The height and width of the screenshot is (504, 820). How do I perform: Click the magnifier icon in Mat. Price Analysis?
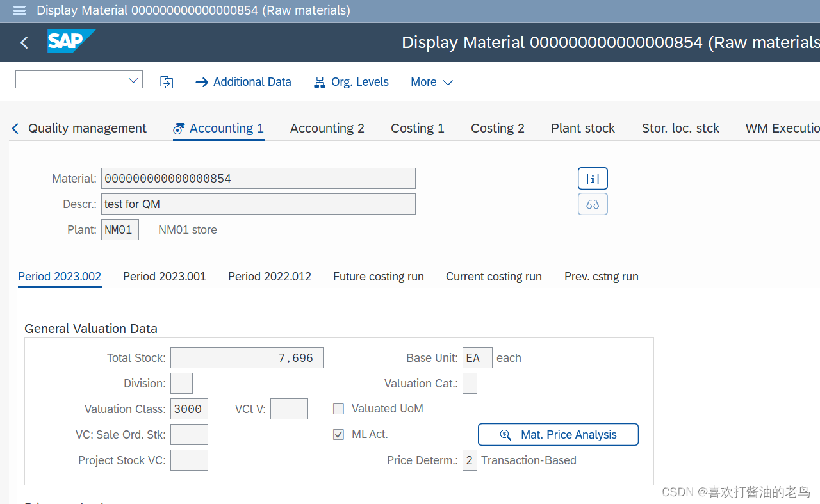coord(505,434)
